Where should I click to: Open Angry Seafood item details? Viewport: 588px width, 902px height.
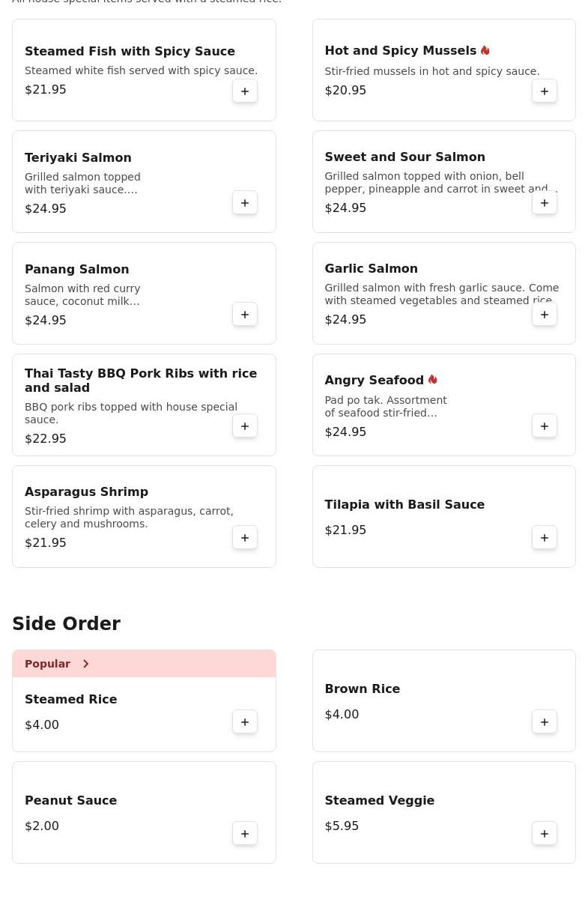pyautogui.click(x=374, y=380)
